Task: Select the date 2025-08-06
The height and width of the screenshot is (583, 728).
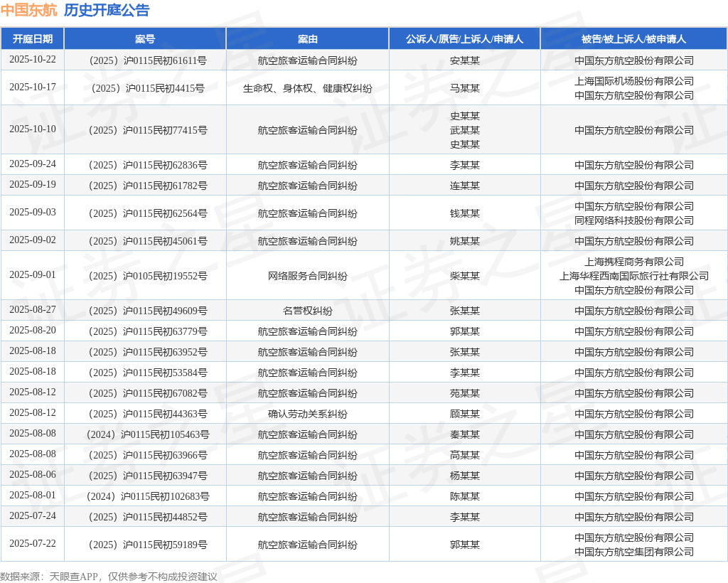Action: (33, 474)
